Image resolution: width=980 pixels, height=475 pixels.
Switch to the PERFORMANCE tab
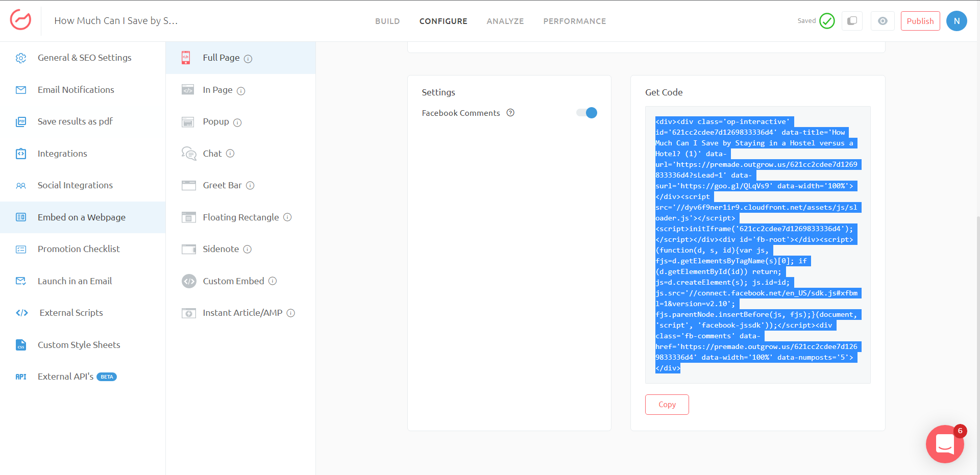(575, 21)
